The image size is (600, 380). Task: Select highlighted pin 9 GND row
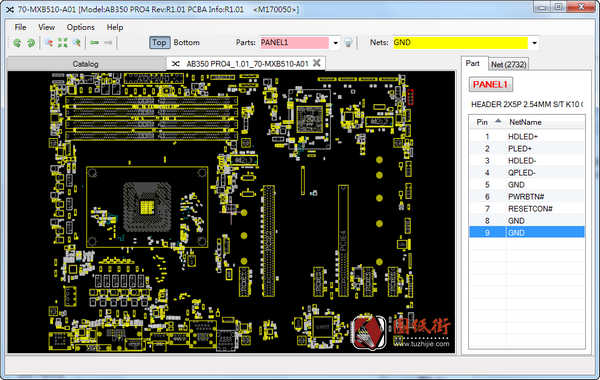coord(527,232)
